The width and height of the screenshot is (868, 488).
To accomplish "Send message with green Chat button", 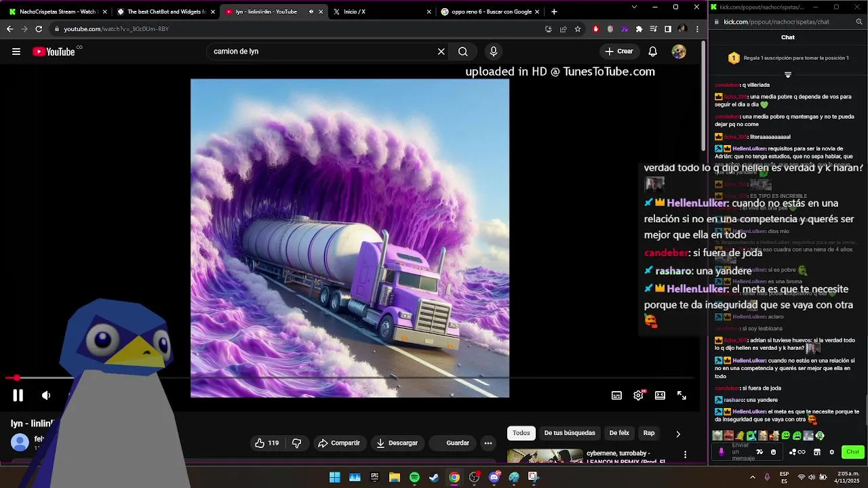I will pyautogui.click(x=852, y=452).
